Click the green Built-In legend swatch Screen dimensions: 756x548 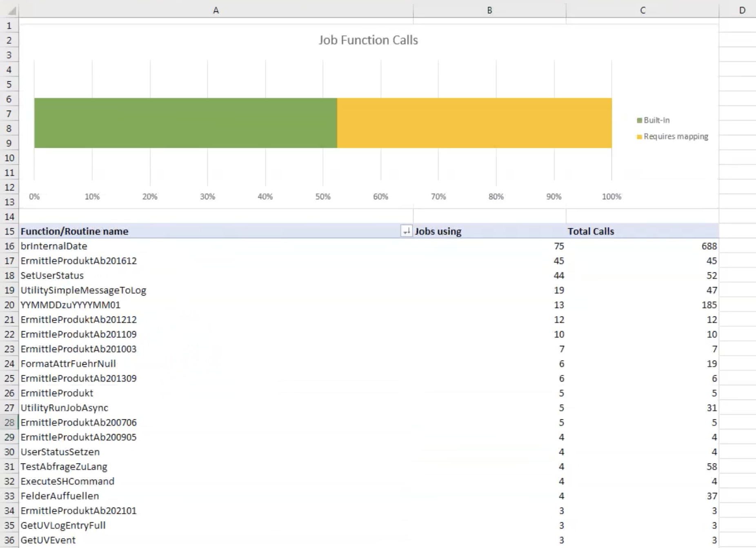639,120
